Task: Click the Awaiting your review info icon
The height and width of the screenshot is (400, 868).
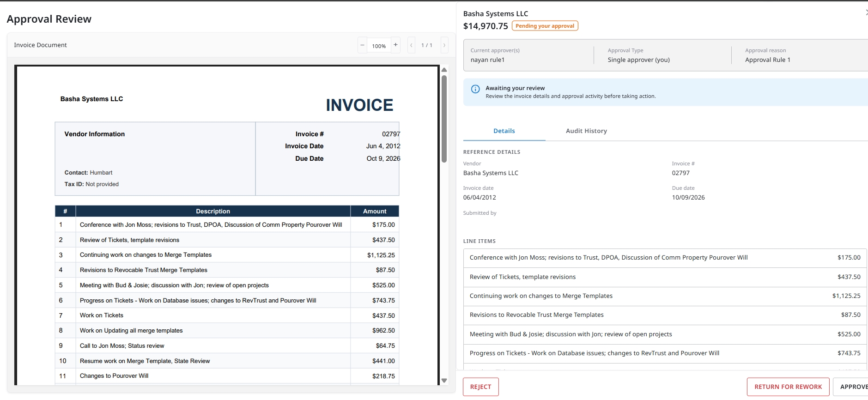Action: [475, 89]
